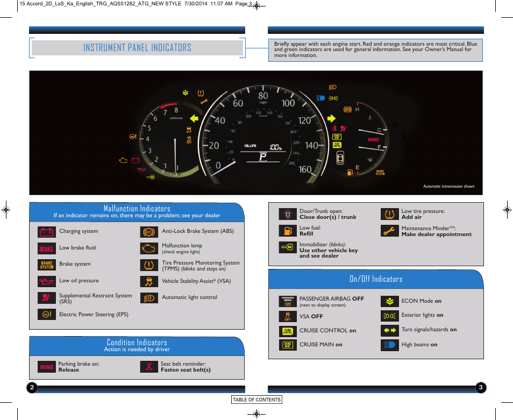Click the TPMS malfunction icon
Image resolution: width=513 pixels, height=420 pixels.
click(x=149, y=265)
